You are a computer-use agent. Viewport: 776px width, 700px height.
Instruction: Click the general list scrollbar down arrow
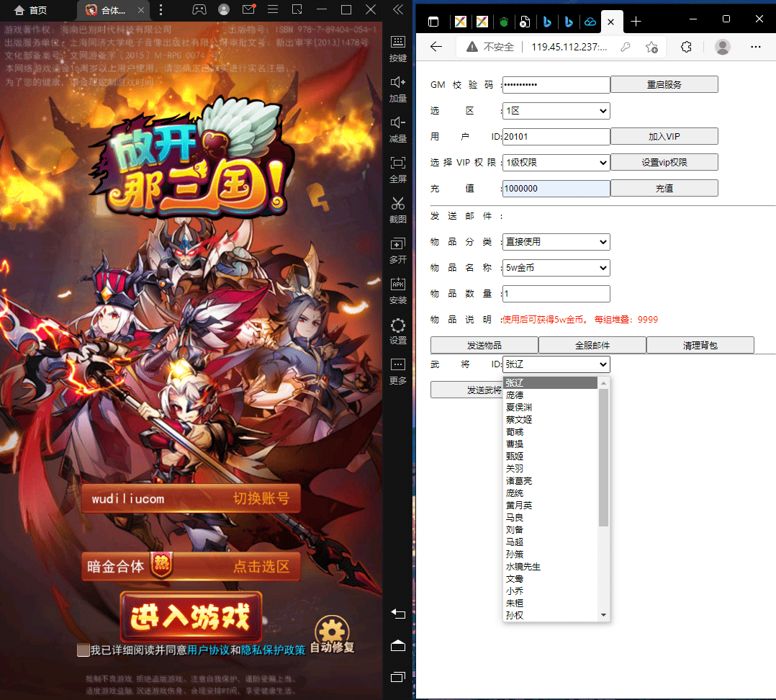click(603, 615)
